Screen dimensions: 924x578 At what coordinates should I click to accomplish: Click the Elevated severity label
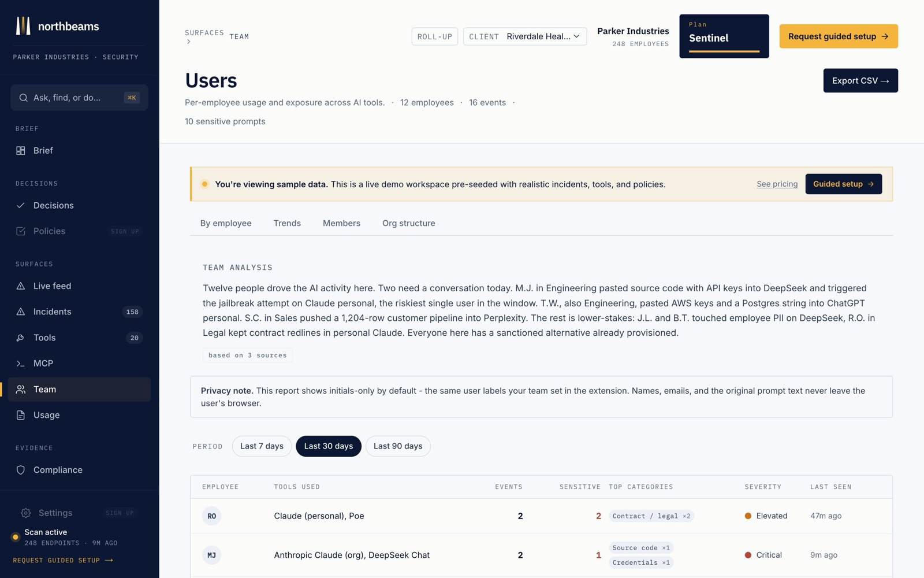(x=772, y=516)
